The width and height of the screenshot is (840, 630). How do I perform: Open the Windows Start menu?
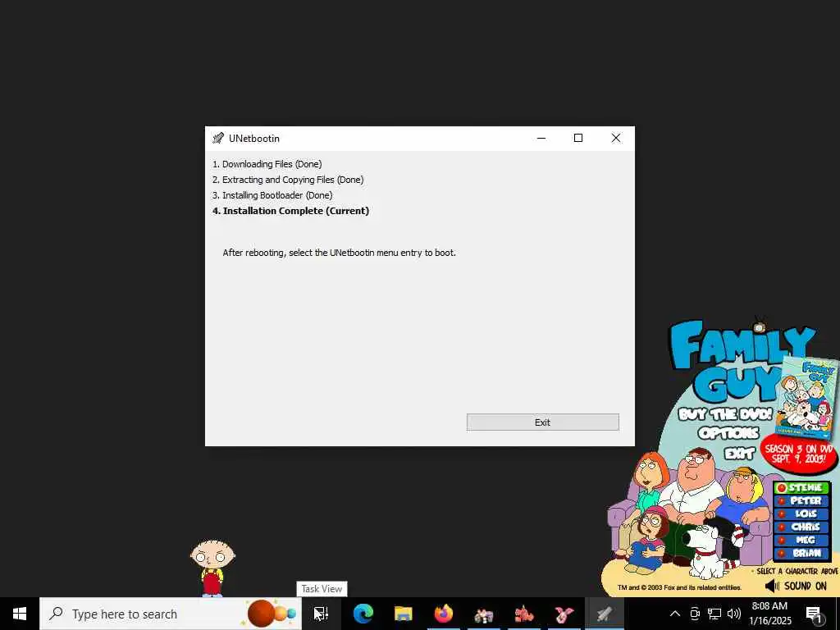(x=20, y=614)
